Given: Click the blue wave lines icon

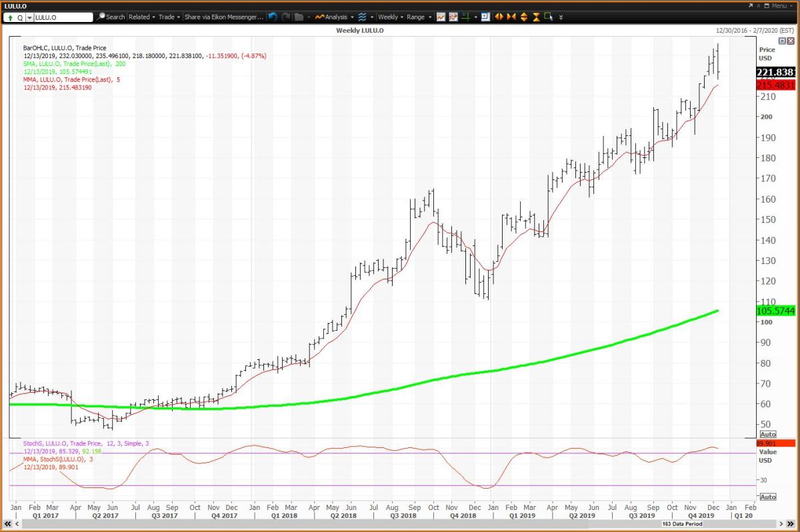Looking at the screenshot, I should pos(362,17).
